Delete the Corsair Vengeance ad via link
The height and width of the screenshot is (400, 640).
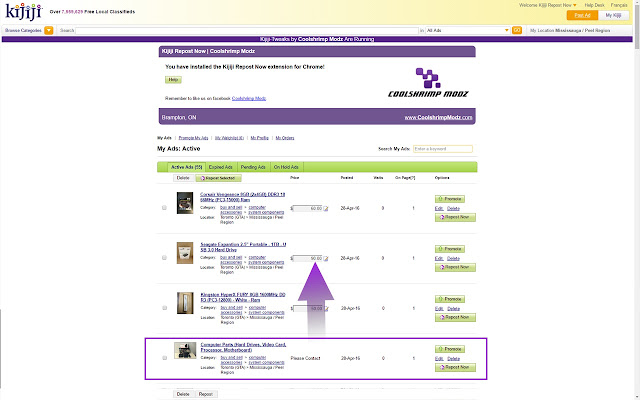coord(453,209)
